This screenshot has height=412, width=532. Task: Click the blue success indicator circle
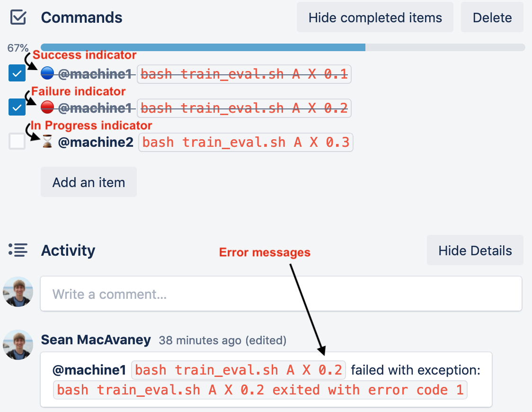47,73
